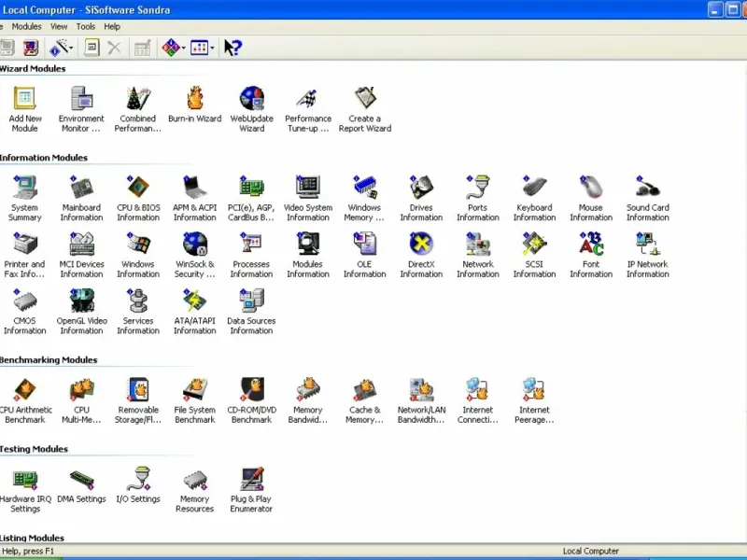Launch the Environment Monitor wizard
The image size is (747, 560).
pyautogui.click(x=81, y=109)
